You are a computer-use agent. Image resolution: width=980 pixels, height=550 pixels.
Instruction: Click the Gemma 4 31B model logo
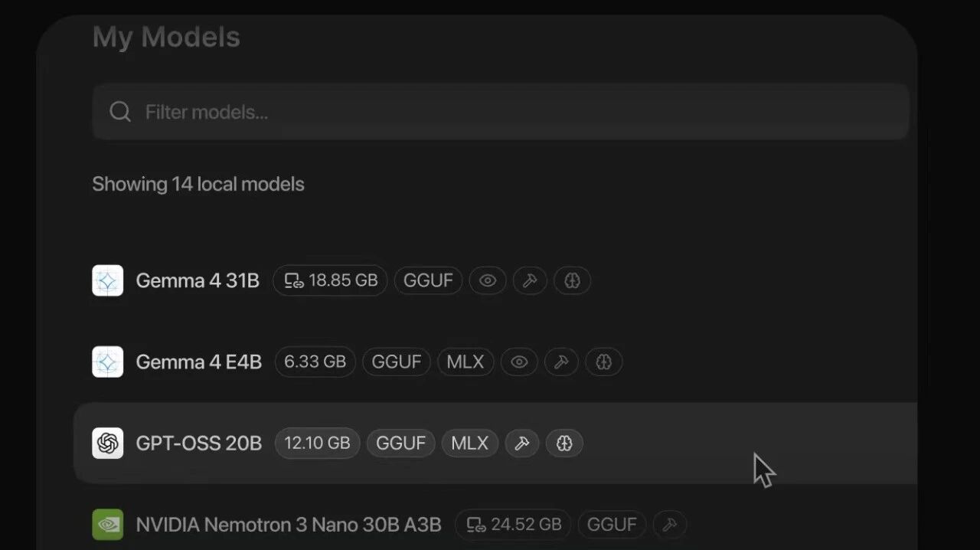108,280
